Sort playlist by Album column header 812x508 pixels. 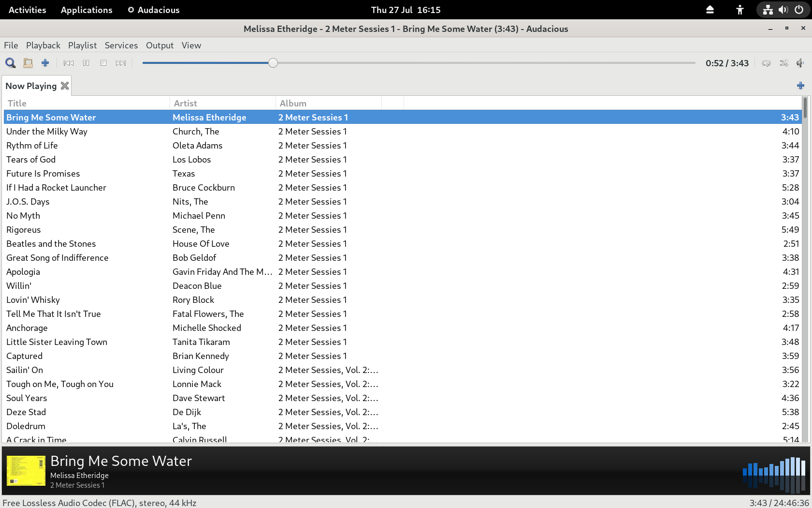(x=329, y=103)
